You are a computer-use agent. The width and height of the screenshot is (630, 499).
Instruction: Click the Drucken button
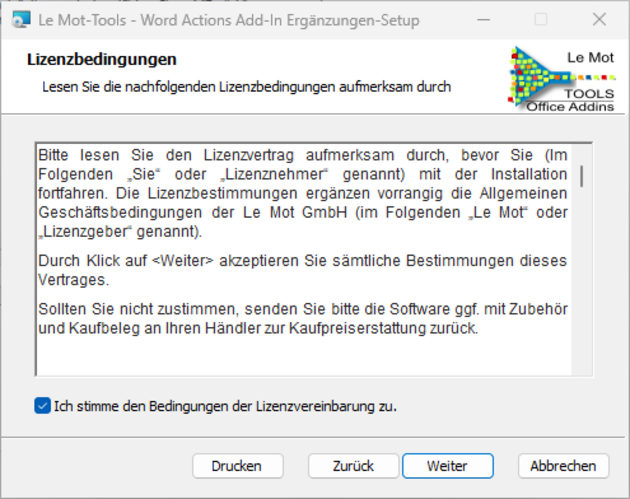(x=238, y=466)
